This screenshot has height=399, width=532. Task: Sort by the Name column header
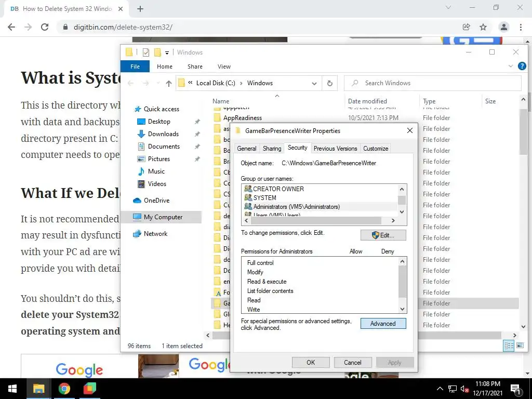click(220, 101)
